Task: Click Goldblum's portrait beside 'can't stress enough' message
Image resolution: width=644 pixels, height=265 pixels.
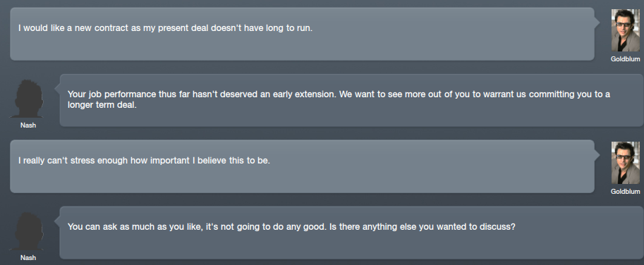Action: [x=625, y=163]
